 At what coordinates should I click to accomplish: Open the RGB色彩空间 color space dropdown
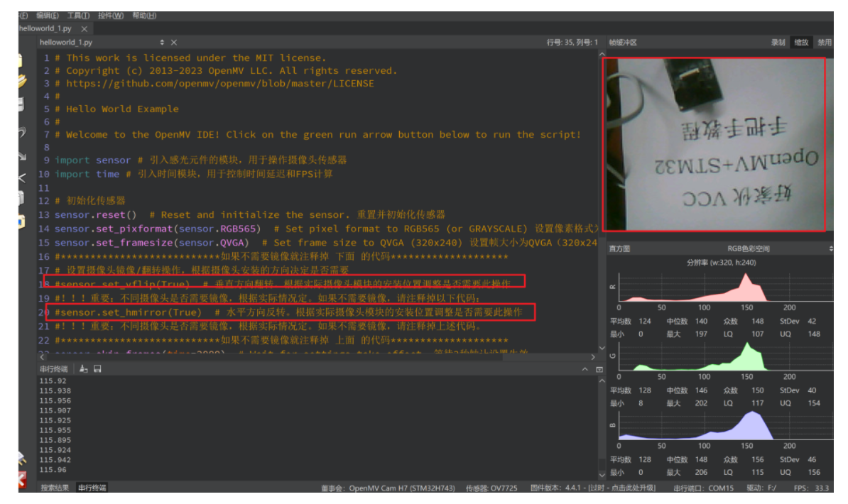point(778,248)
